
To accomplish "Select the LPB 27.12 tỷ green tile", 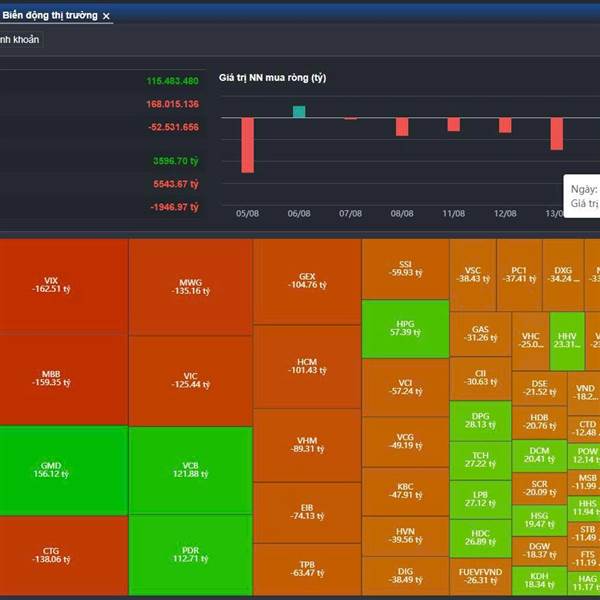I will pos(480,500).
